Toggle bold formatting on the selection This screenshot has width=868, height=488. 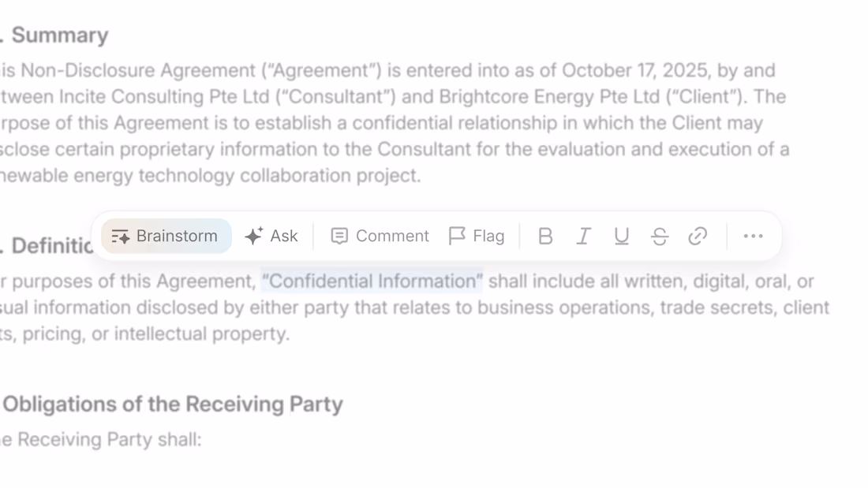544,236
